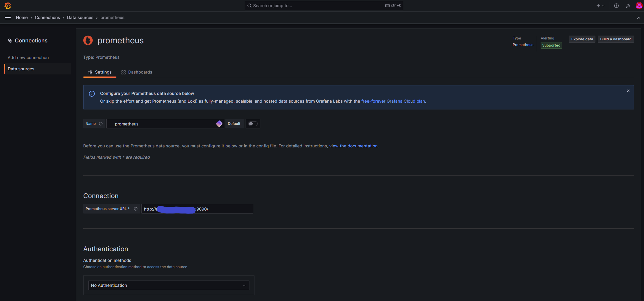The height and width of the screenshot is (301, 644).
Task: Click the Build a dashboard button
Action: pyautogui.click(x=616, y=39)
